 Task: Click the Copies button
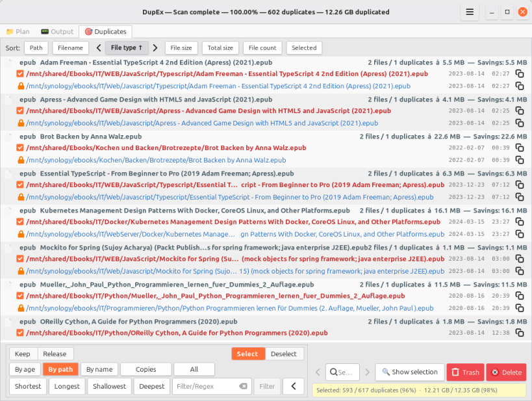pos(146,369)
